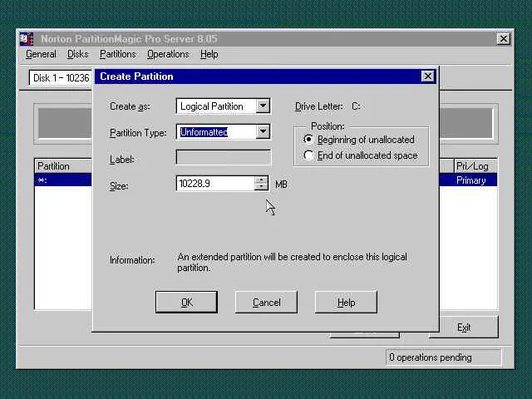This screenshot has width=532, height=399.
Task: Close the Norton PartitionMagic main window
Action: (504, 39)
